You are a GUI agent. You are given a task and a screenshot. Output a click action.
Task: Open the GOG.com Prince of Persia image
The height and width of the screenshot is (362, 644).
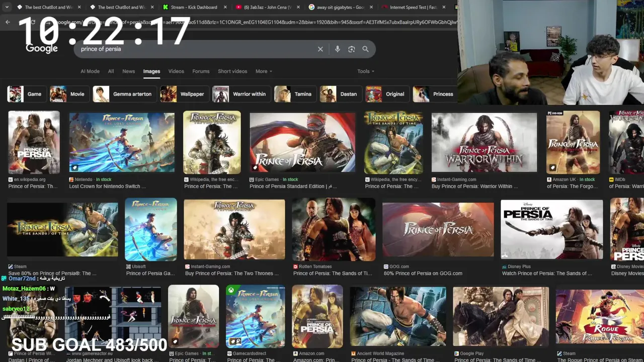point(438,229)
